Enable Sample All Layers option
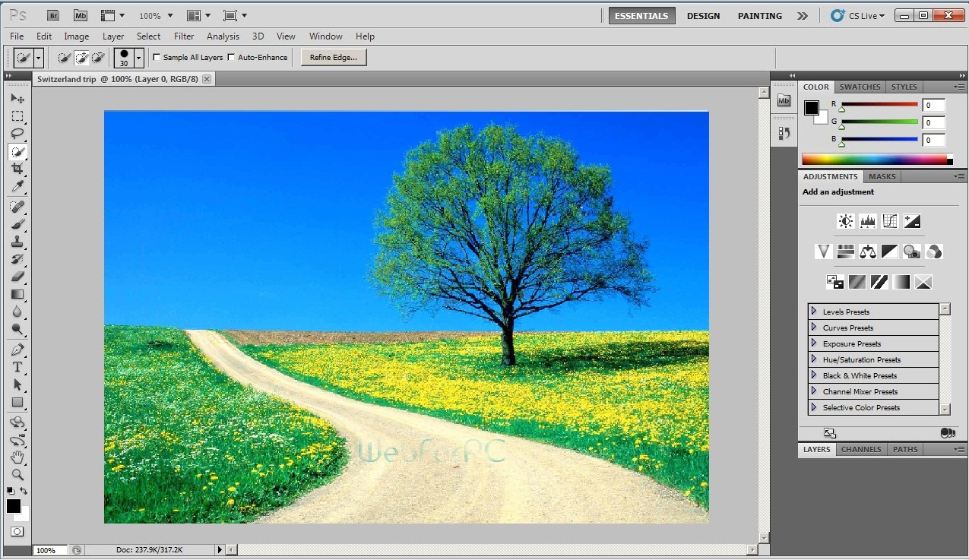969x560 pixels. coord(157,57)
